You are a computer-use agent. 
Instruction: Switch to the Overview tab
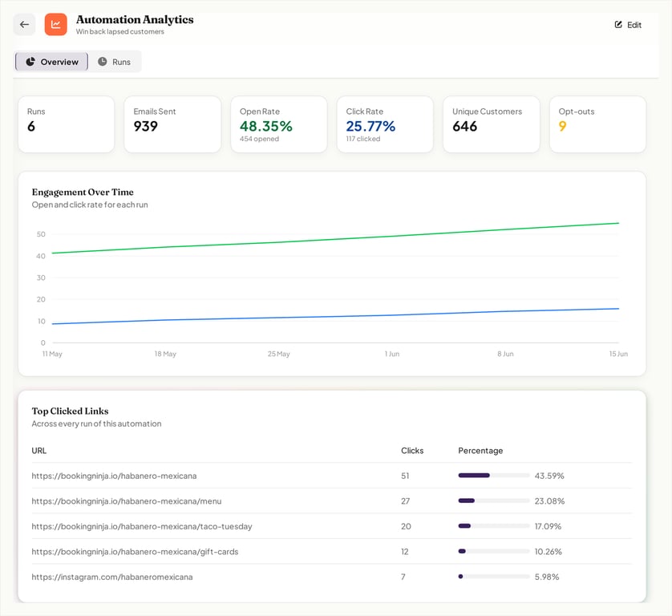tap(51, 62)
